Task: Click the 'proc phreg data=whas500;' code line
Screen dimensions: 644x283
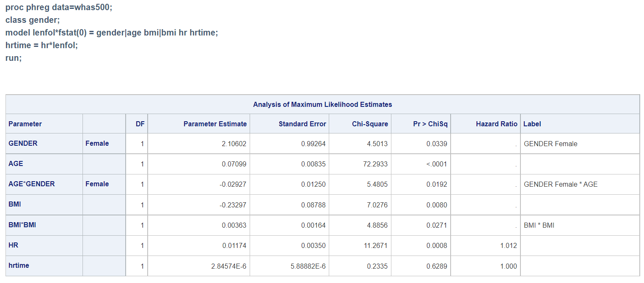Action: coord(59,8)
